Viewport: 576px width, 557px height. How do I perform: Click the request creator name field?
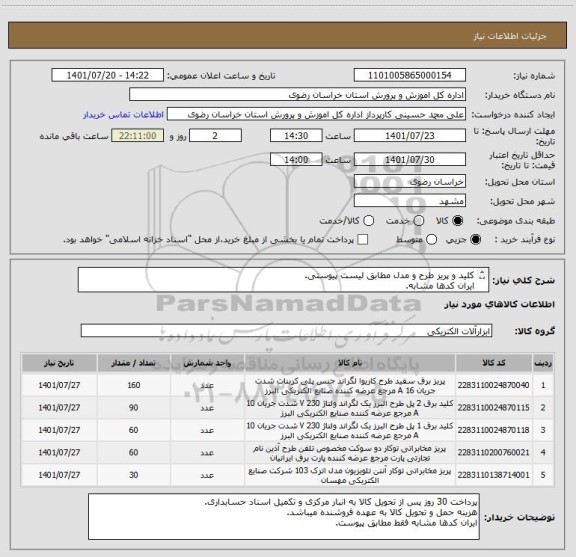[316, 114]
